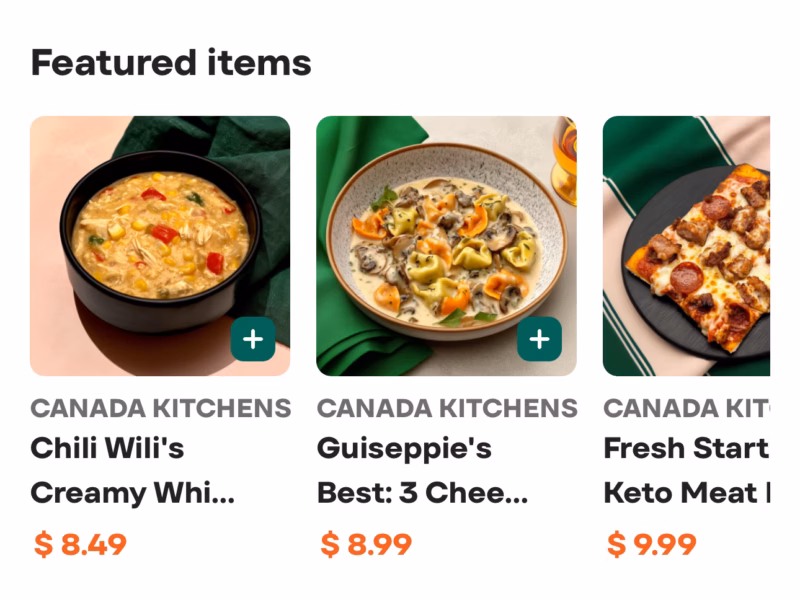Viewport: 800px width, 600px height.
Task: Add Chili Wili's soup with plus icon
Action: click(253, 340)
